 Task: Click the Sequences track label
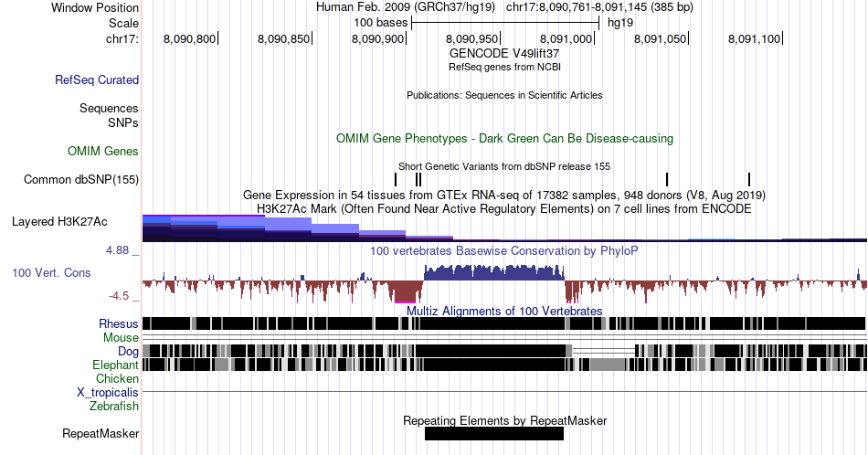(x=109, y=108)
